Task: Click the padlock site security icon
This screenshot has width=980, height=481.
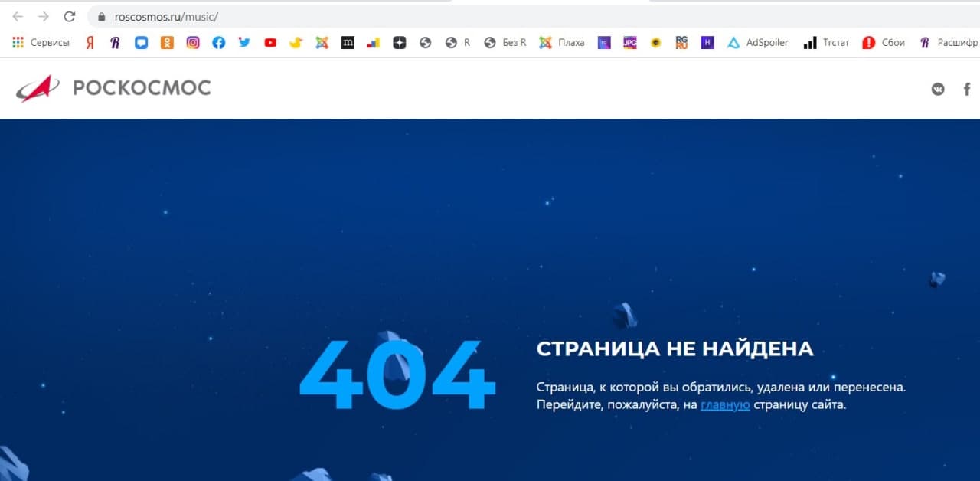Action: click(102, 16)
